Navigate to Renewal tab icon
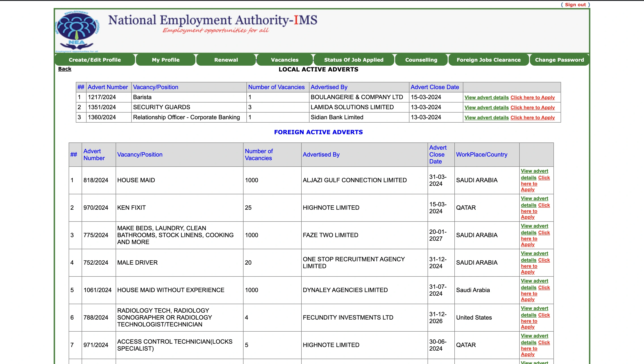Image resolution: width=644 pixels, height=364 pixels. pyautogui.click(x=226, y=60)
